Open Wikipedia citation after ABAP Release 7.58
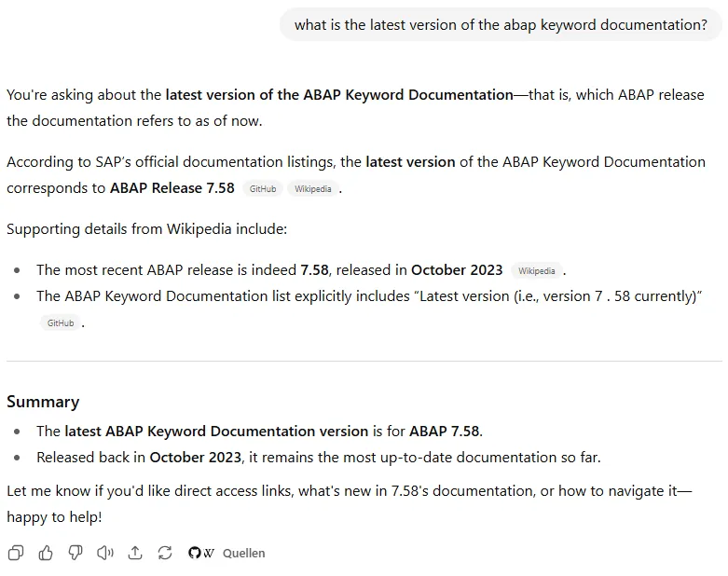The image size is (728, 576). [313, 188]
